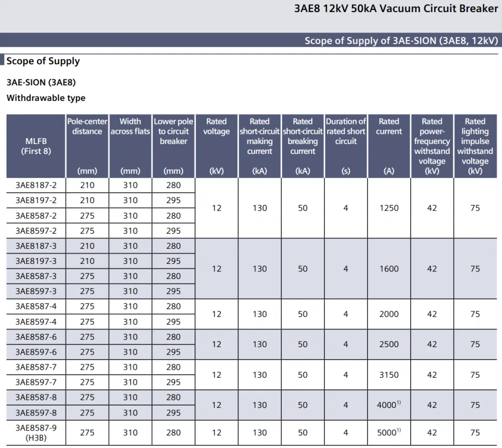Click withstand voltage '42' in the 3150 A group
Image resolution: width=502 pixels, height=448 pixels.
pos(432,375)
